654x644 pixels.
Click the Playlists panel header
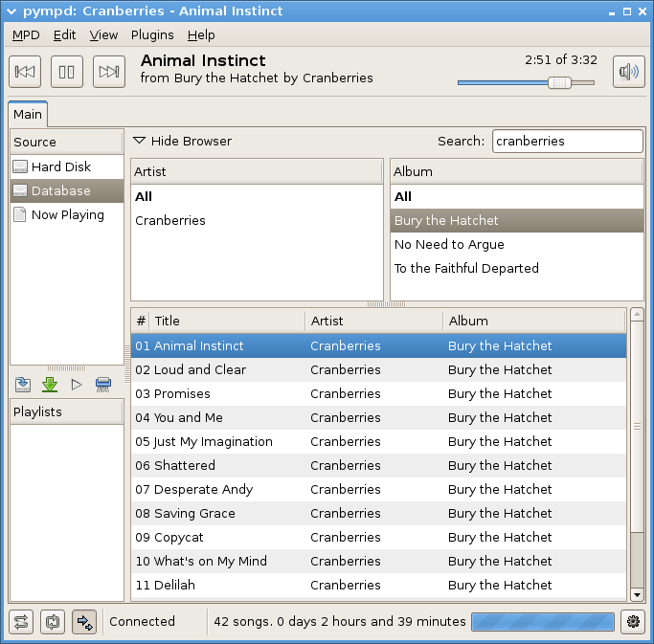tap(67, 411)
